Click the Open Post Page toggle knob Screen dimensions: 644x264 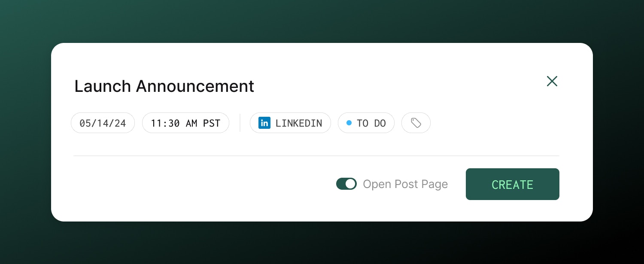point(351,184)
